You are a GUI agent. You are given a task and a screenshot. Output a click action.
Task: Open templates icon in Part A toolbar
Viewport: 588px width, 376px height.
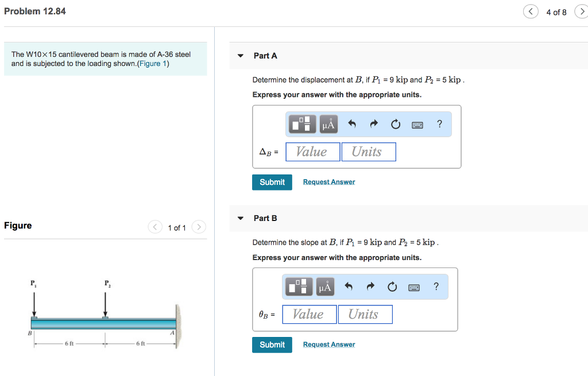pyautogui.click(x=302, y=124)
